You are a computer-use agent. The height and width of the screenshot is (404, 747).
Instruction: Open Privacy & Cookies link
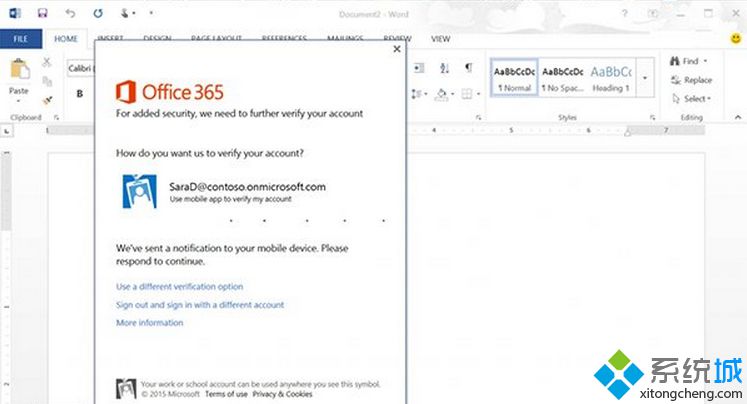[283, 394]
